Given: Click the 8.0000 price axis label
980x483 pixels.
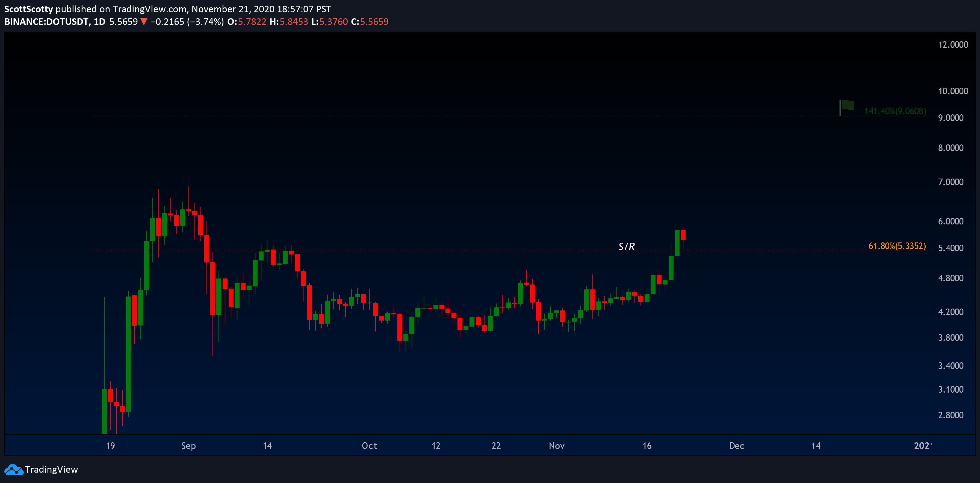Looking at the screenshot, I should point(951,148).
